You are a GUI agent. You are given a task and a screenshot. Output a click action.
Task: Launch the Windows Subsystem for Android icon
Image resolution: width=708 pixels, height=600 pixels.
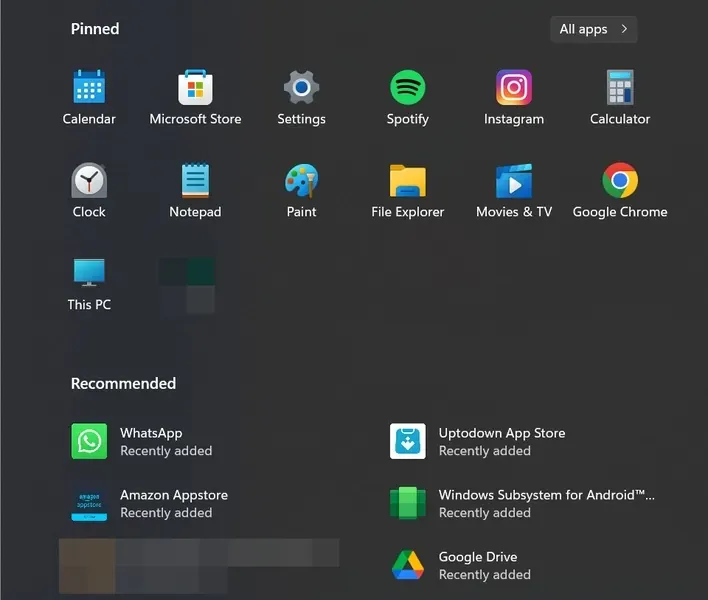407,503
